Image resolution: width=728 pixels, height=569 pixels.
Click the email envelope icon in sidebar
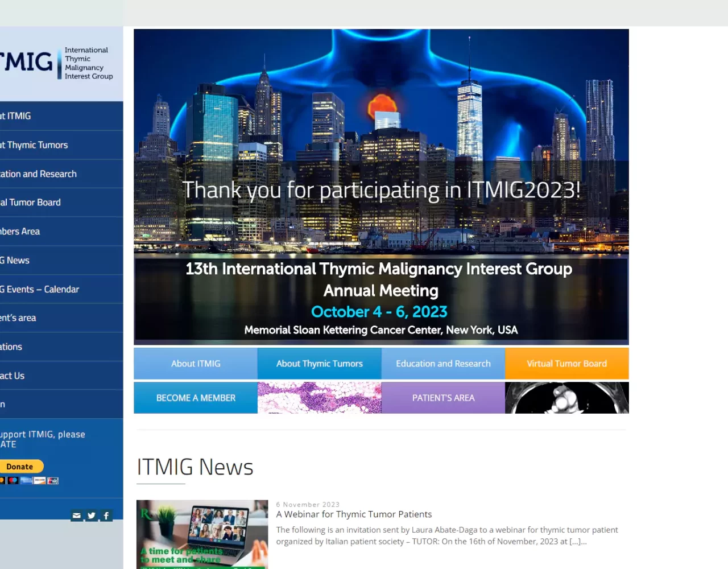tap(77, 516)
